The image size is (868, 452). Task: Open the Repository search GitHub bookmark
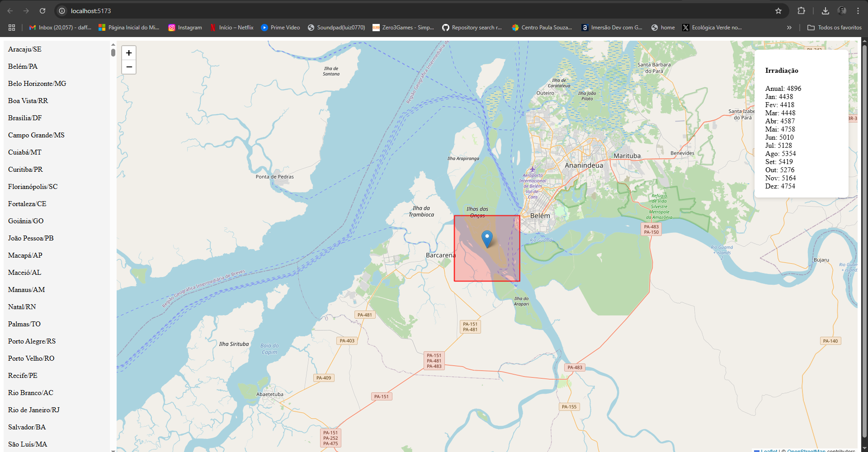472,28
